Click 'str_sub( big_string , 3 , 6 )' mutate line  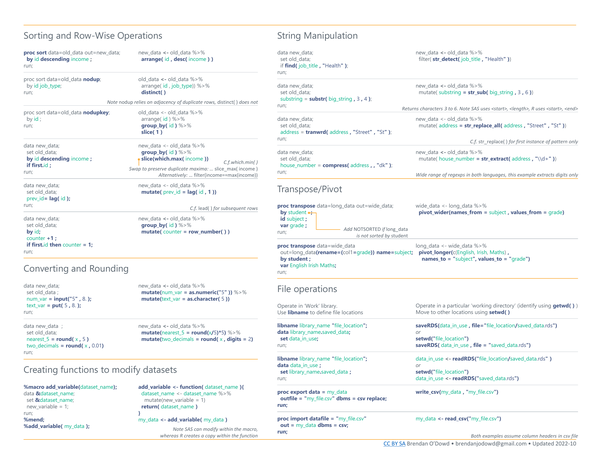(x=476, y=92)
